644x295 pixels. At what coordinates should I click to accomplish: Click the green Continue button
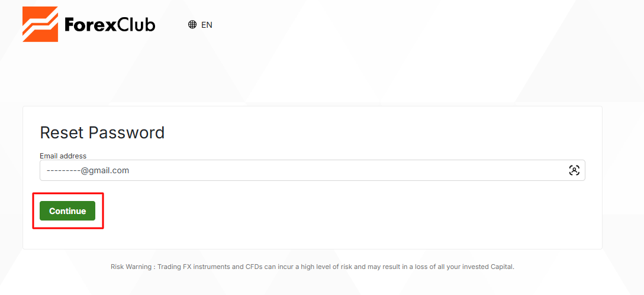[67, 211]
